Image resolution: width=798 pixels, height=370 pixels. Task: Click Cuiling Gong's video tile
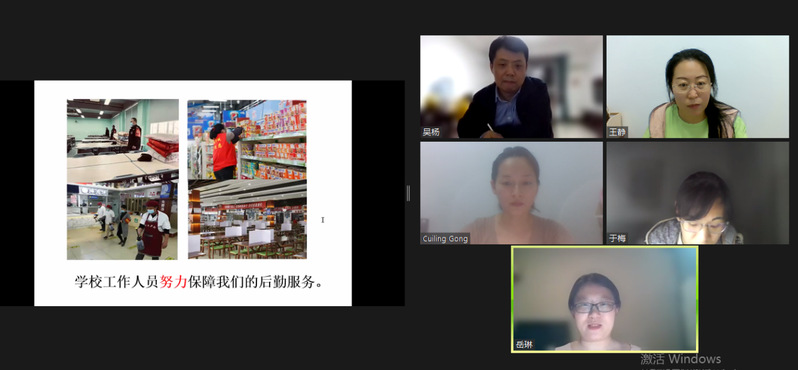point(511,193)
